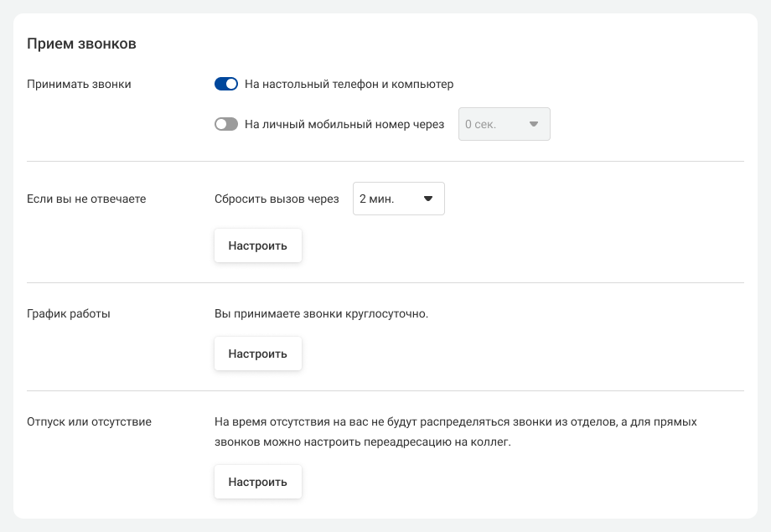Enable calls to personal mobile number

[226, 124]
